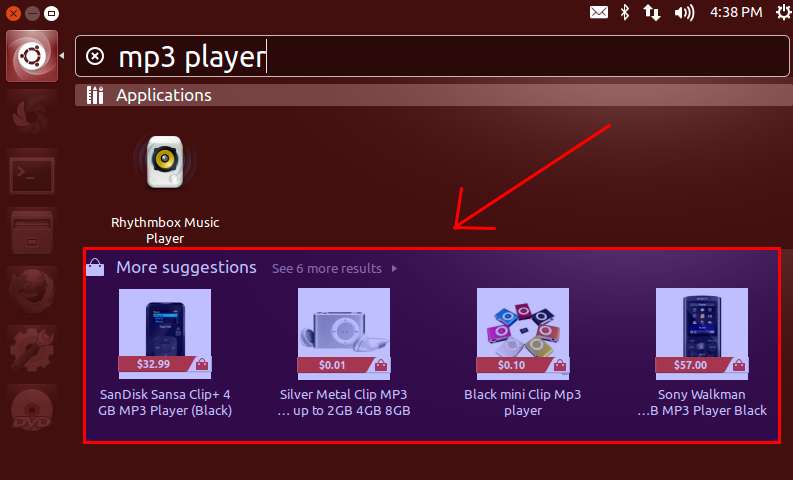
Task: Open the sound volume indicator
Action: tap(684, 12)
